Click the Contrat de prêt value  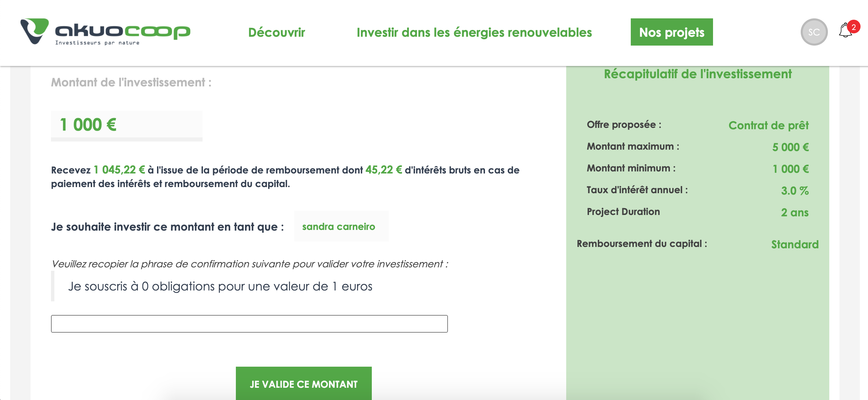click(x=768, y=126)
